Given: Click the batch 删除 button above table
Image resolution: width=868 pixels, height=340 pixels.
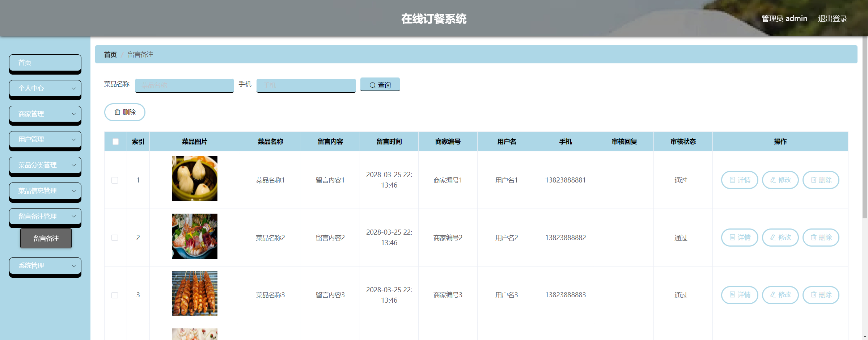Looking at the screenshot, I should coord(125,112).
